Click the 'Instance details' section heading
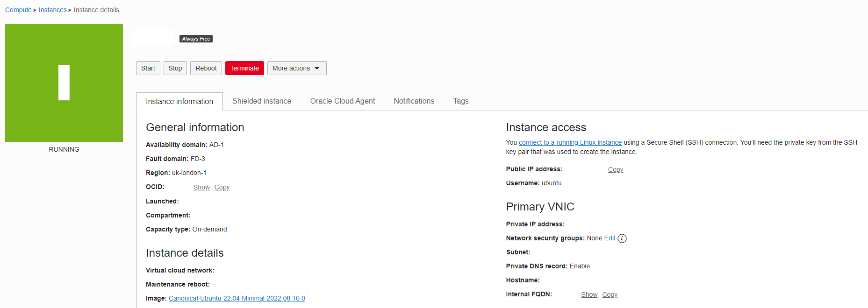 [x=185, y=253]
